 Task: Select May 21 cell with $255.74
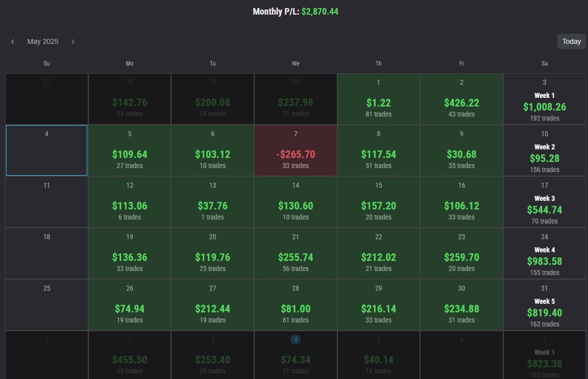tap(296, 253)
